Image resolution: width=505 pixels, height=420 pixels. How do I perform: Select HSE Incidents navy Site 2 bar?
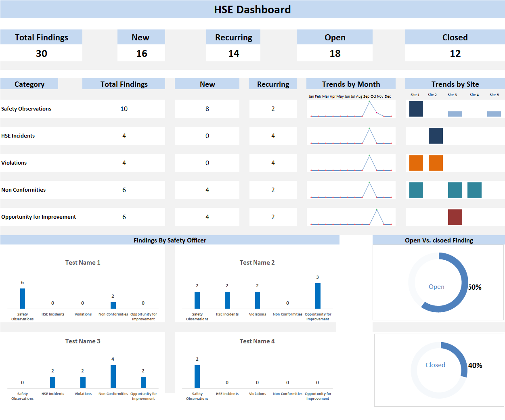click(x=436, y=136)
